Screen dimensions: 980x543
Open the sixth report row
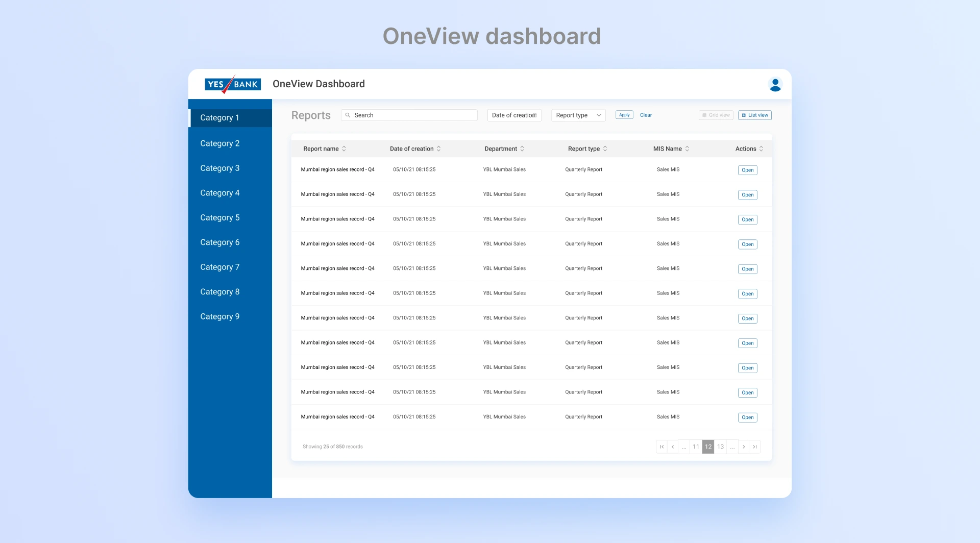748,294
